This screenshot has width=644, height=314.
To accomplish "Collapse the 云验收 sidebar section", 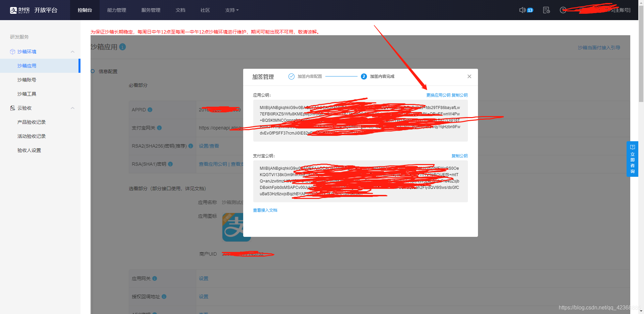I will (x=72, y=108).
